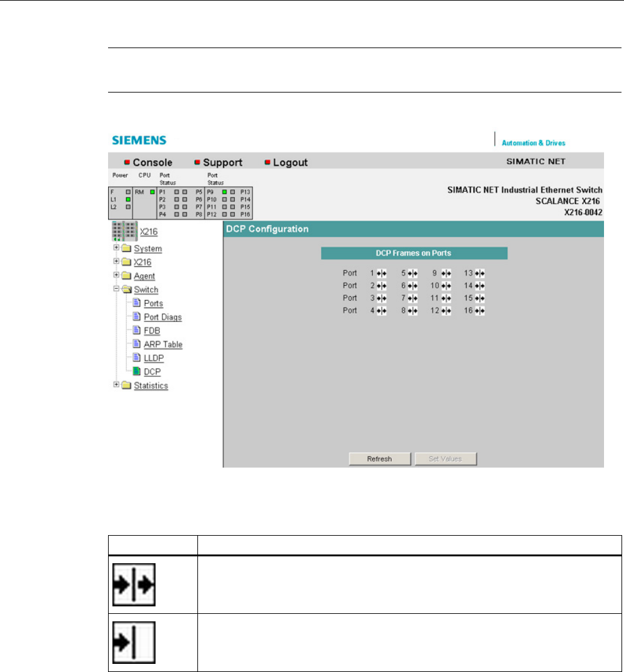Click the Agent folder icon
Viewport: 624px width, 672px height.
pyautogui.click(x=126, y=276)
